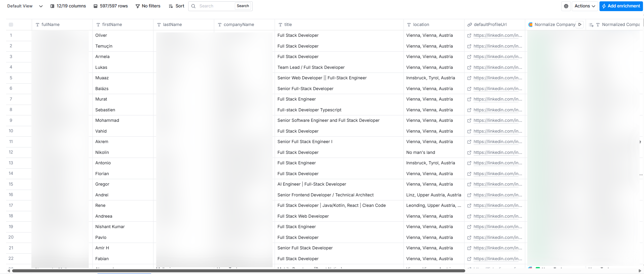
Task: Run the Normalize Company column play icon
Action: point(580,24)
